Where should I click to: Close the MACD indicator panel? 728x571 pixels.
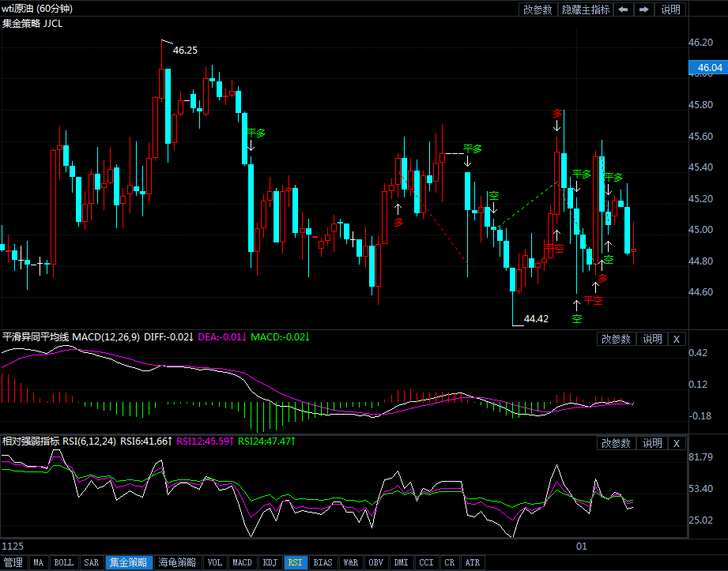tap(676, 339)
